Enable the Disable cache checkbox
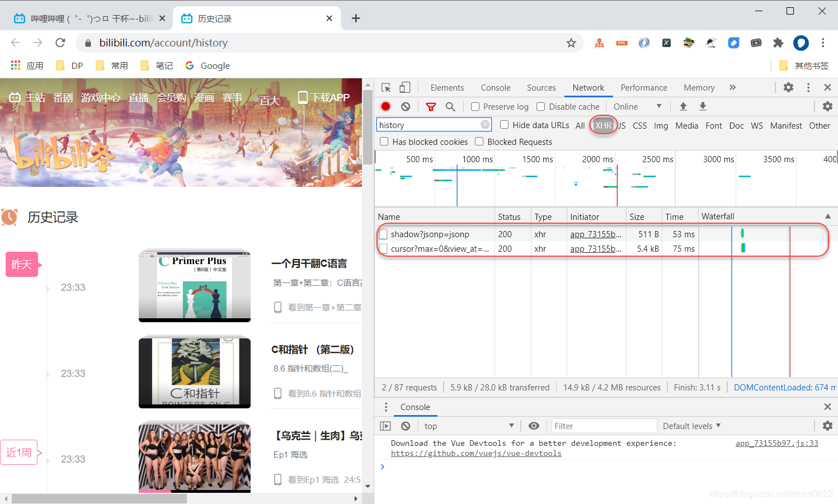This screenshot has width=838, height=504. coord(540,106)
